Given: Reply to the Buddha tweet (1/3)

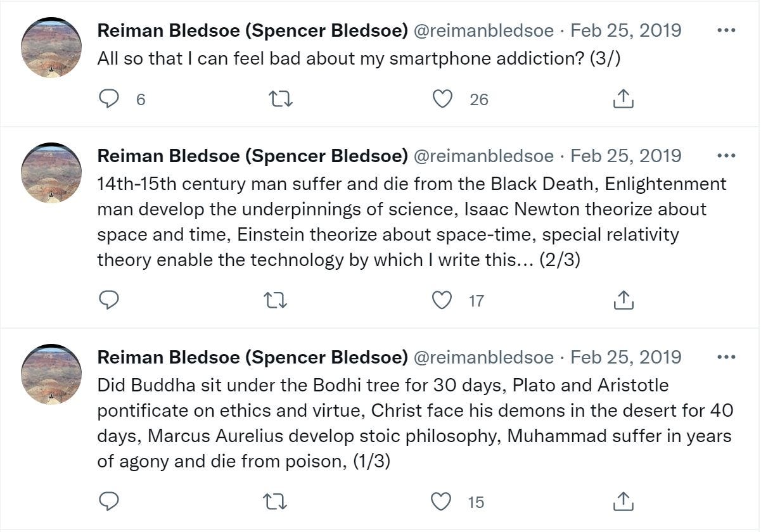Looking at the screenshot, I should 110,502.
